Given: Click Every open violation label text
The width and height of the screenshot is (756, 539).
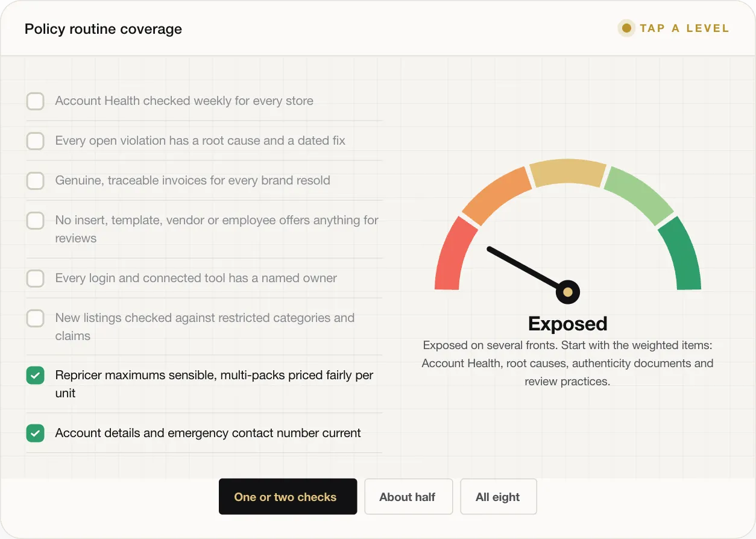Looking at the screenshot, I should (200, 141).
